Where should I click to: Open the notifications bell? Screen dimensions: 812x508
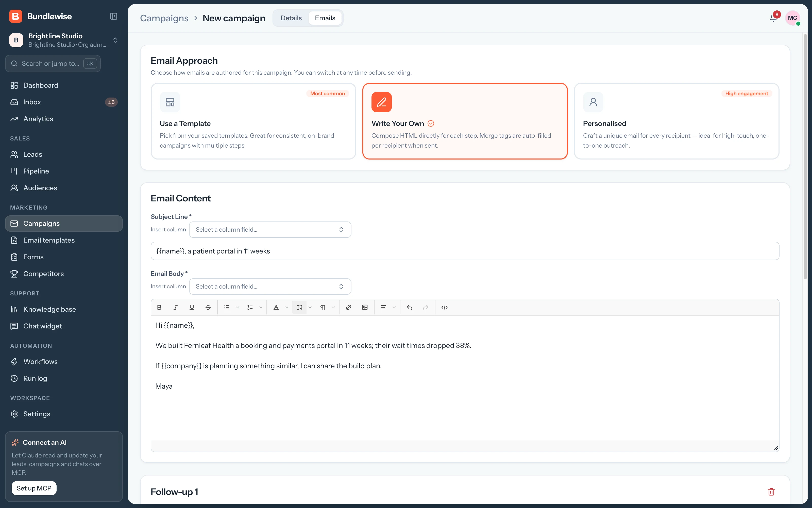pyautogui.click(x=773, y=18)
